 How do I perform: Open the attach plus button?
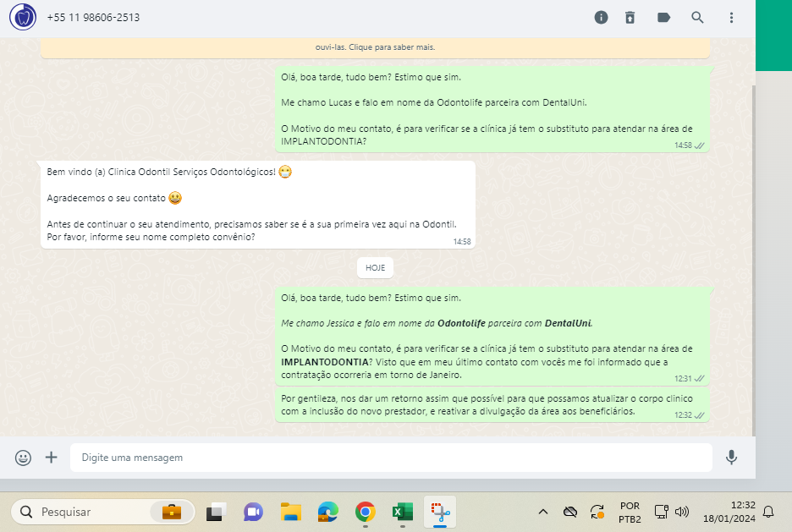pos(51,458)
